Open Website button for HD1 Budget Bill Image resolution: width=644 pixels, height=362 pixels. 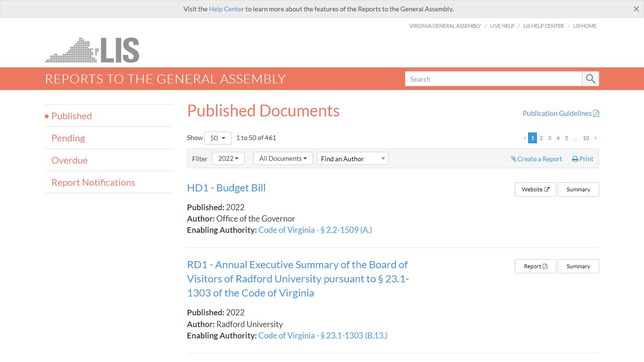(536, 189)
